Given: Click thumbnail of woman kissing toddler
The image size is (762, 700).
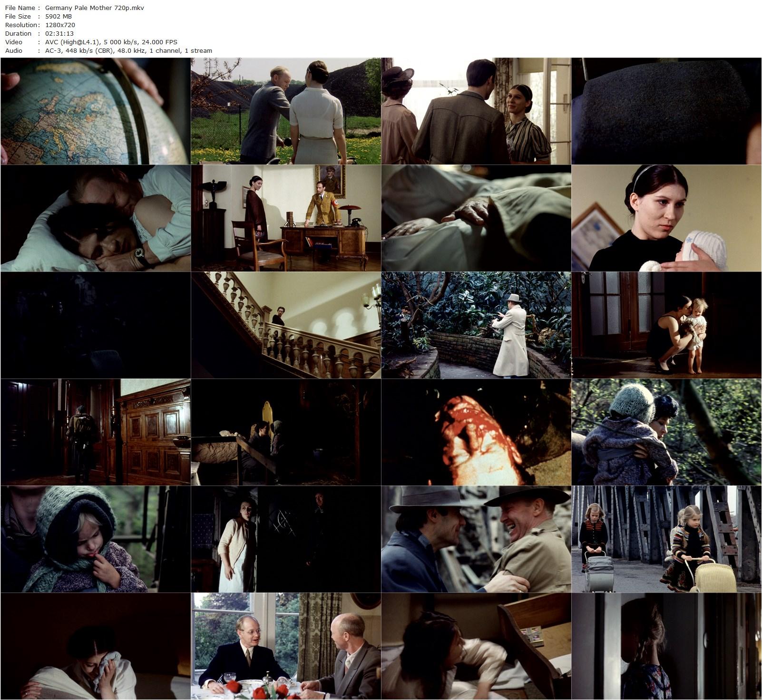Looking at the screenshot, I should (x=666, y=325).
